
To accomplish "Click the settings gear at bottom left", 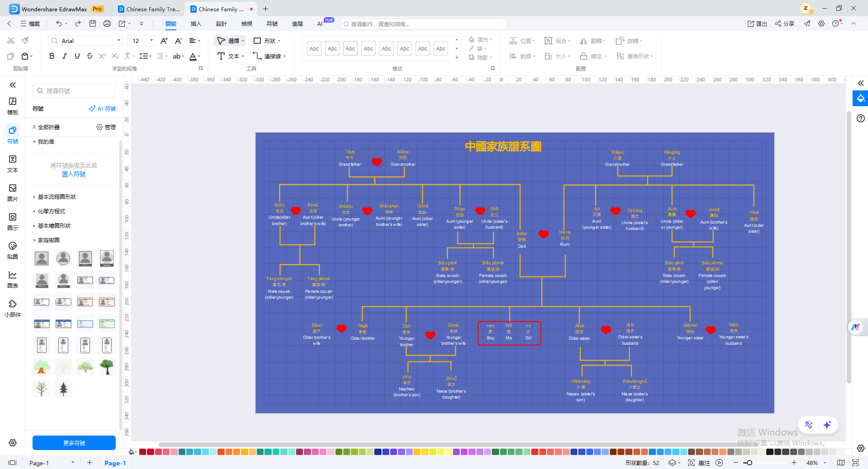I will point(13,443).
